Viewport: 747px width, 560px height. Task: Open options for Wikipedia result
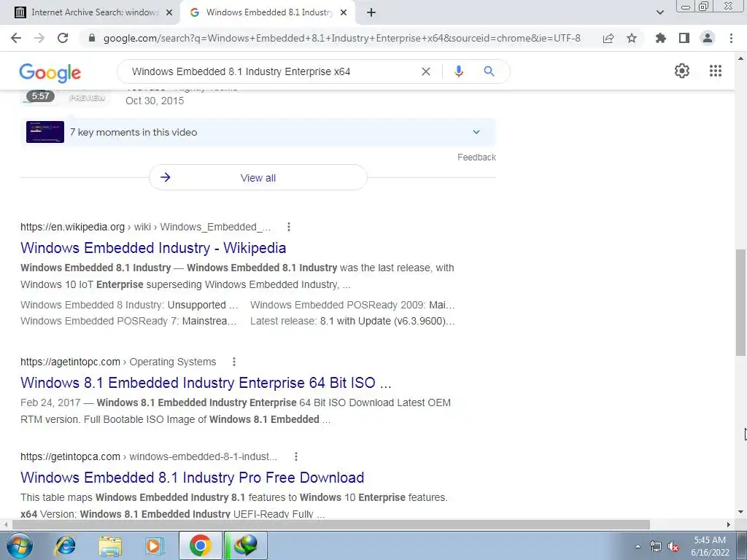coord(289,227)
